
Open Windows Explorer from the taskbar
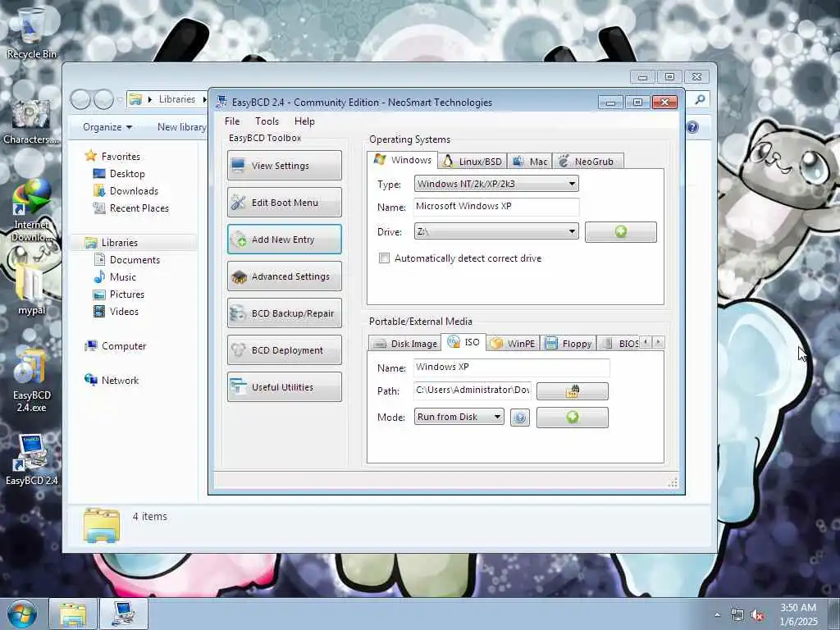(73, 614)
